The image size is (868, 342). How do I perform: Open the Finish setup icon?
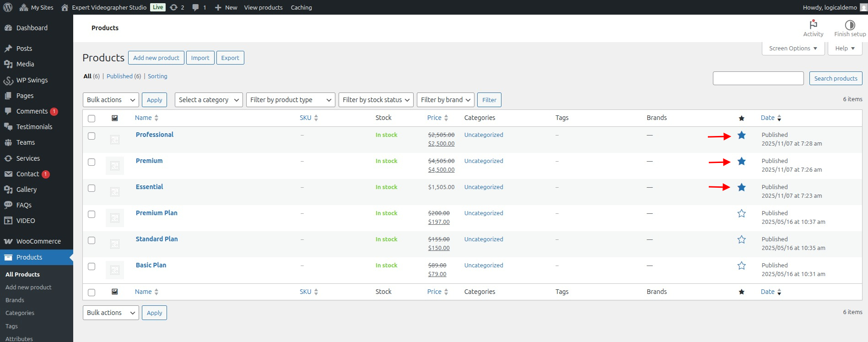[850, 25]
